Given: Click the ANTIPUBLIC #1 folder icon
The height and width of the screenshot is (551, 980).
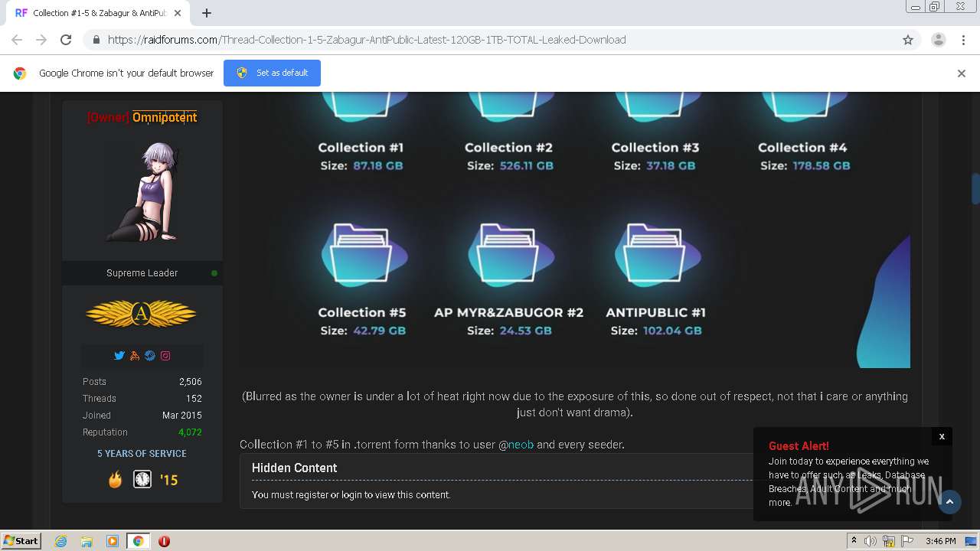Looking at the screenshot, I should coord(656,253).
